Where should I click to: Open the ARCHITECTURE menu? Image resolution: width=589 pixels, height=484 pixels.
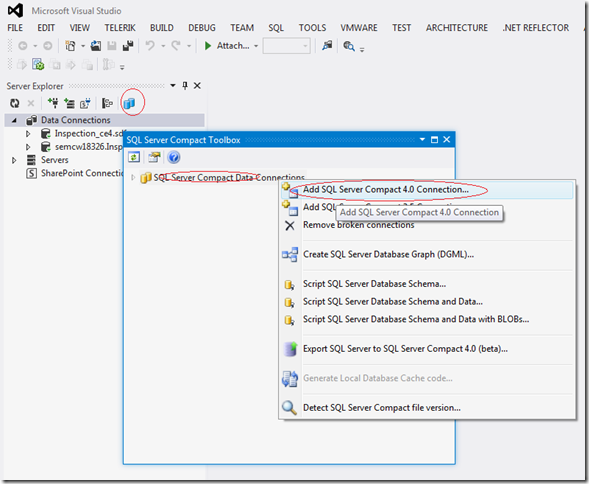[457, 28]
